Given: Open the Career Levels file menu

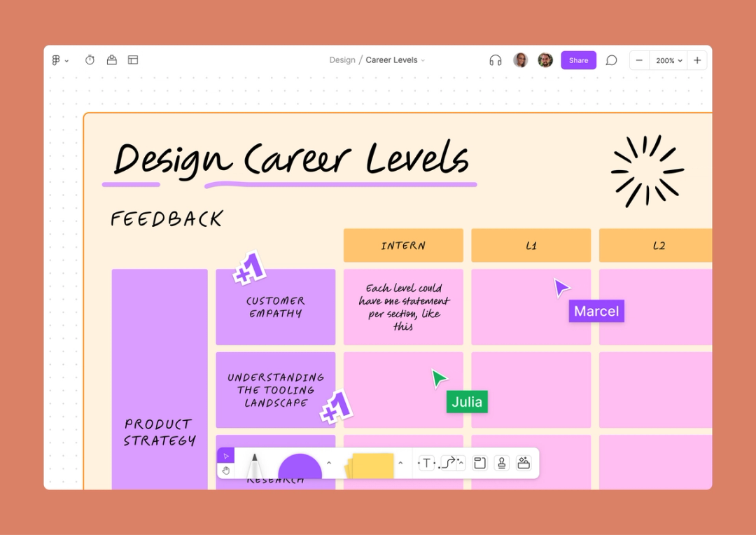Looking at the screenshot, I should click(393, 60).
